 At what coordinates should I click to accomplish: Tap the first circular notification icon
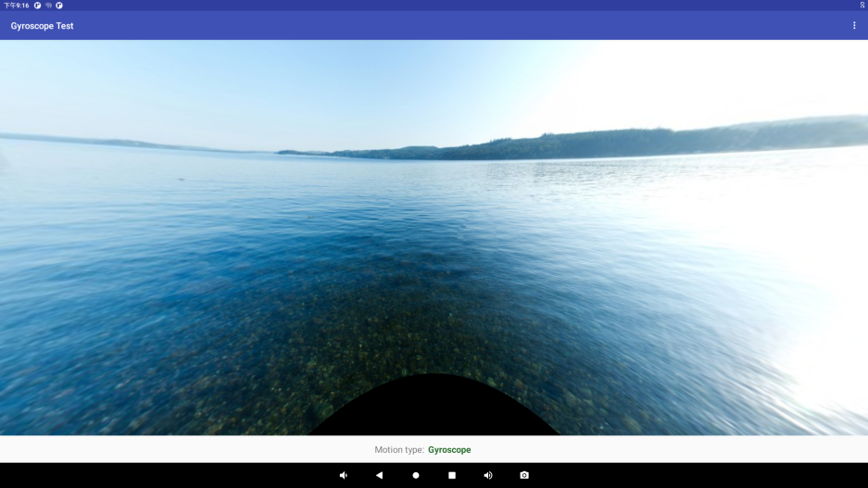[x=37, y=6]
